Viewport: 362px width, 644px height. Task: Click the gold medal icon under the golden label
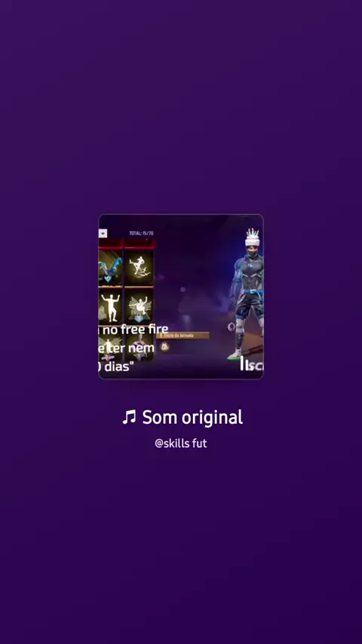point(164,347)
